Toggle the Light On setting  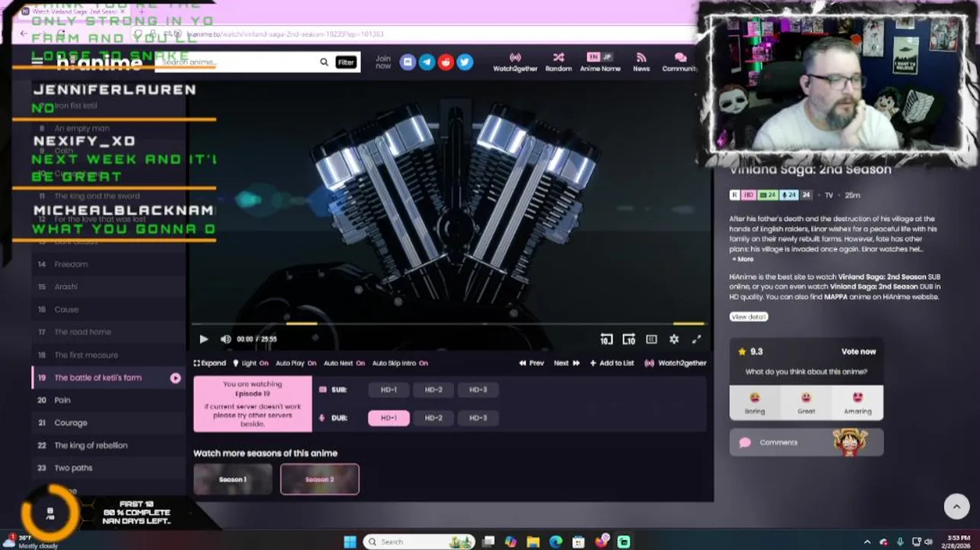pos(250,363)
